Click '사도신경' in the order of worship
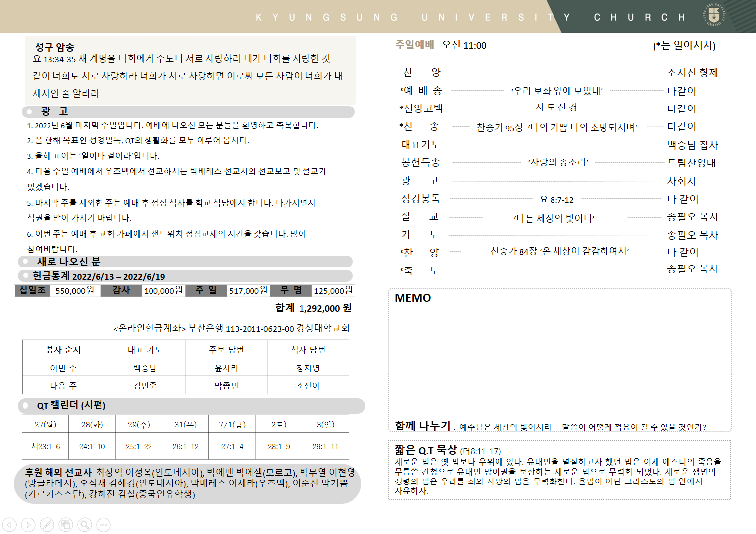The width and height of the screenshot is (756, 534). [556, 107]
